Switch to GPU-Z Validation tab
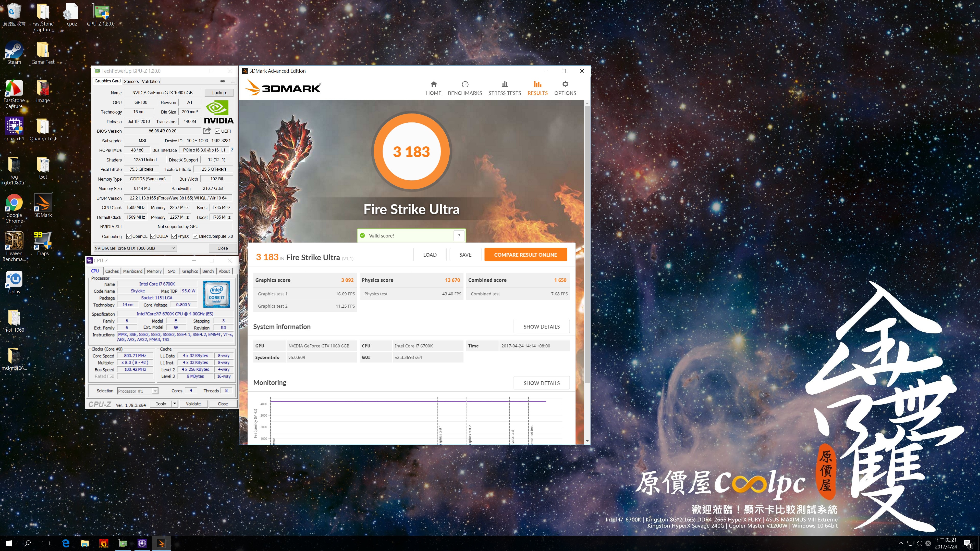980x551 pixels. 151,81
